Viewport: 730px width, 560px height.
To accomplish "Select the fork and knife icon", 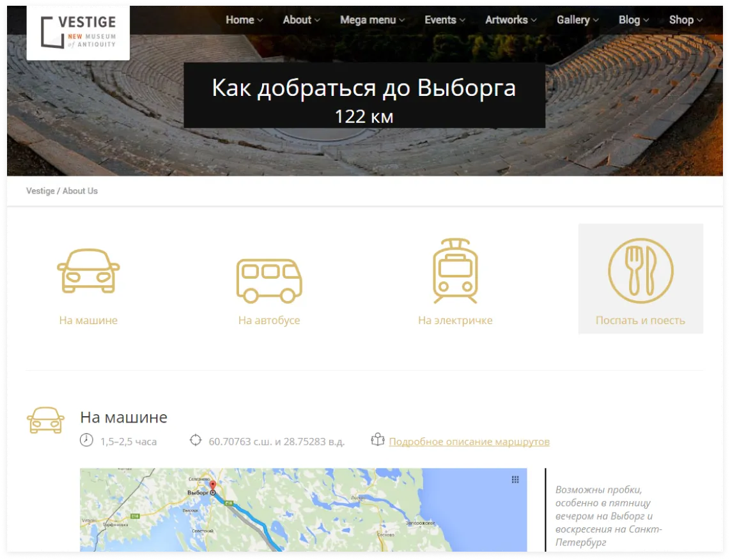I will [641, 270].
